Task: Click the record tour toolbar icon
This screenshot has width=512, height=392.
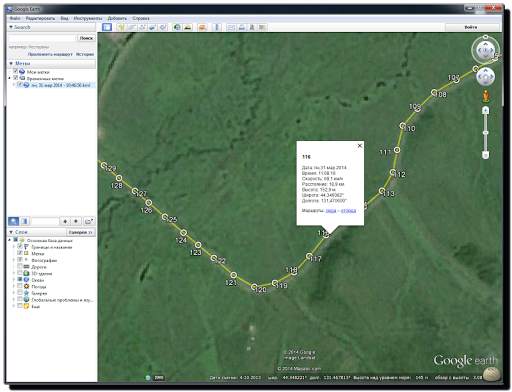Action: point(163,27)
